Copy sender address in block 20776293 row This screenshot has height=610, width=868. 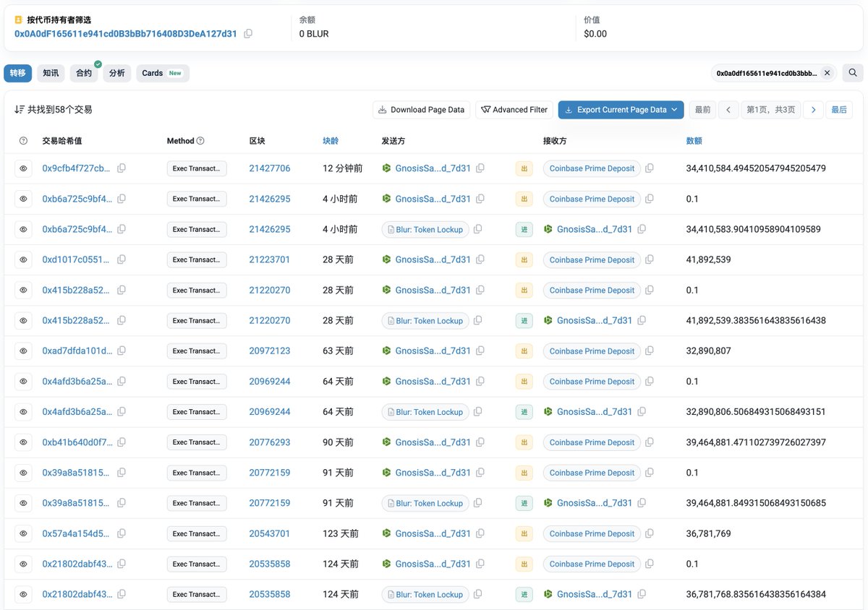(x=480, y=442)
